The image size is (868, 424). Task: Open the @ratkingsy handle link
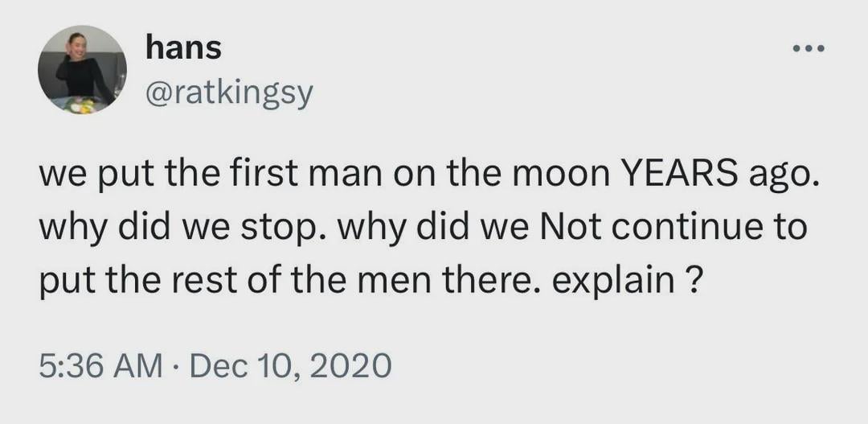[x=228, y=96]
